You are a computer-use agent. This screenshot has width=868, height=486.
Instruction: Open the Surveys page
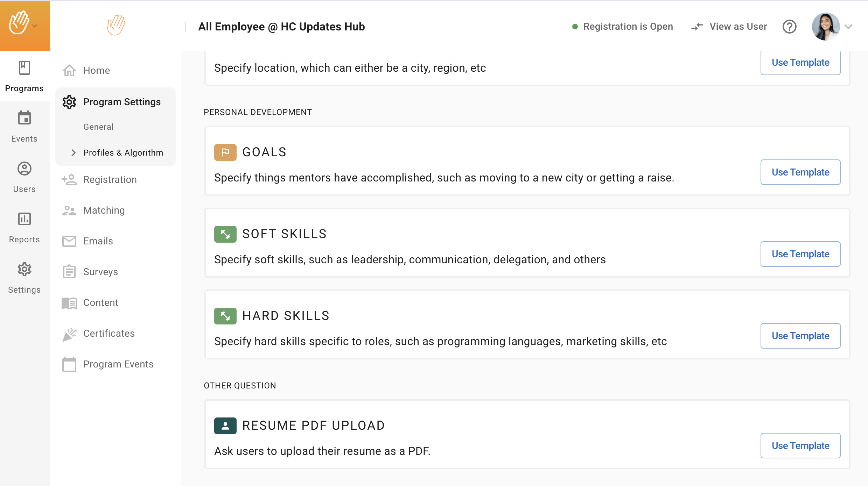click(x=100, y=272)
